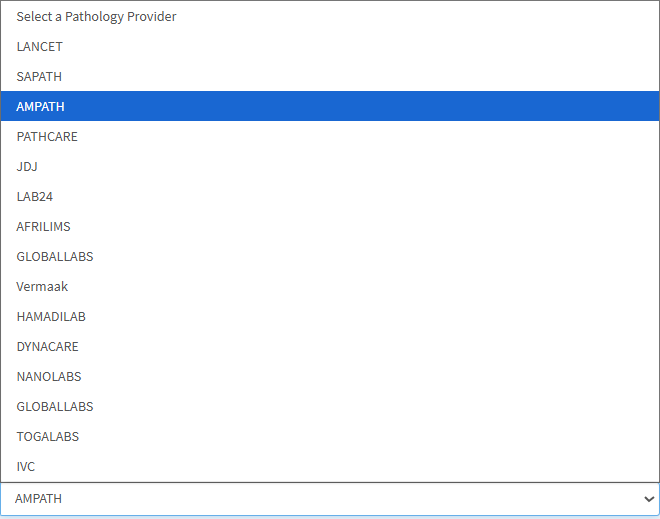Select the highlighted AMPATH list option
Viewport: 660px width, 519px height.
coord(41,106)
